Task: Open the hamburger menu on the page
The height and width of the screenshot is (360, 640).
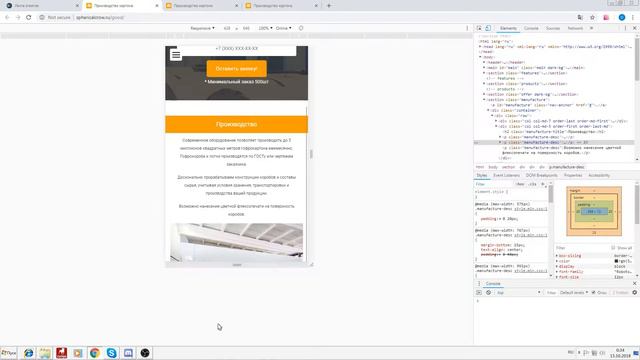Action: coord(176,55)
